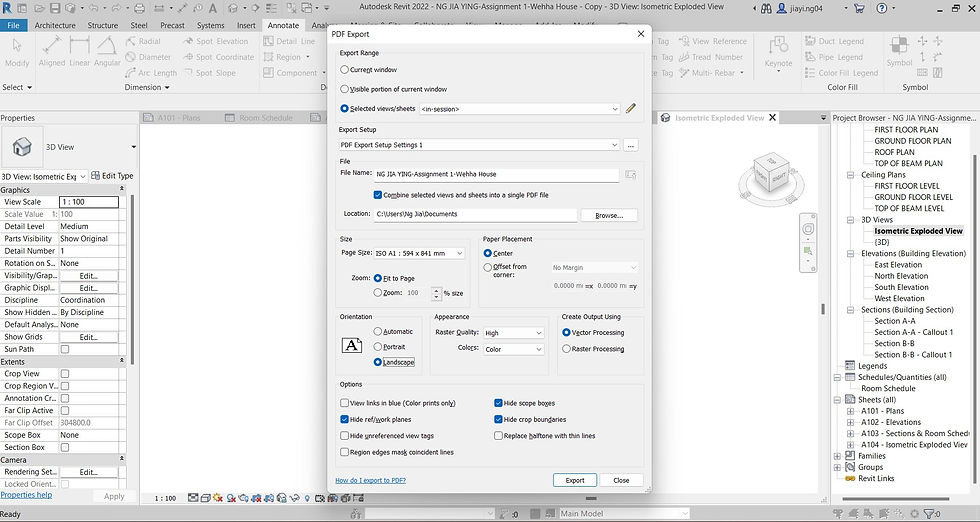
Task: Click the Close button in PDF Export dialog
Action: (x=621, y=480)
